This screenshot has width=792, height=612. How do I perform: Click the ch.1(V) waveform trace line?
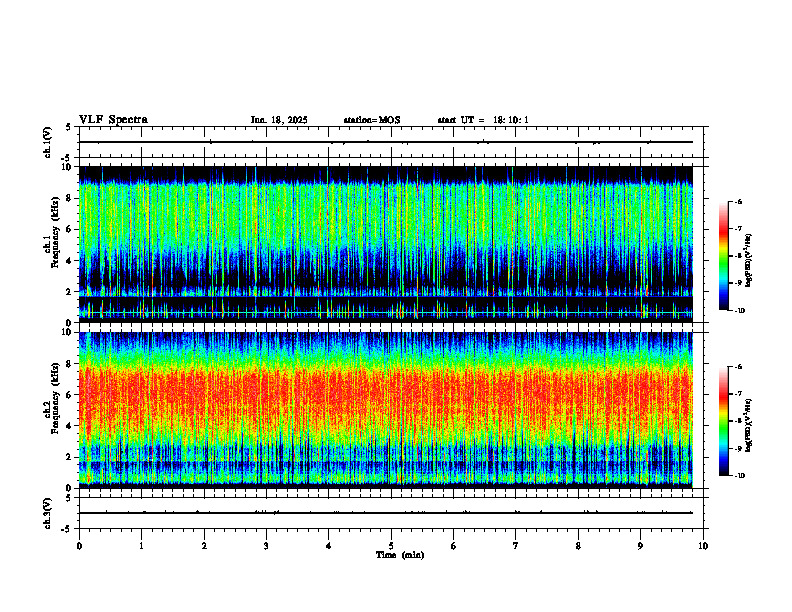[386, 142]
